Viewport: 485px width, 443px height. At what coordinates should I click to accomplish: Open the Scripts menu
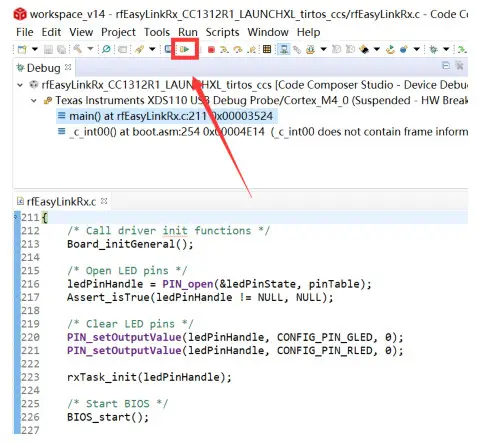[222, 32]
